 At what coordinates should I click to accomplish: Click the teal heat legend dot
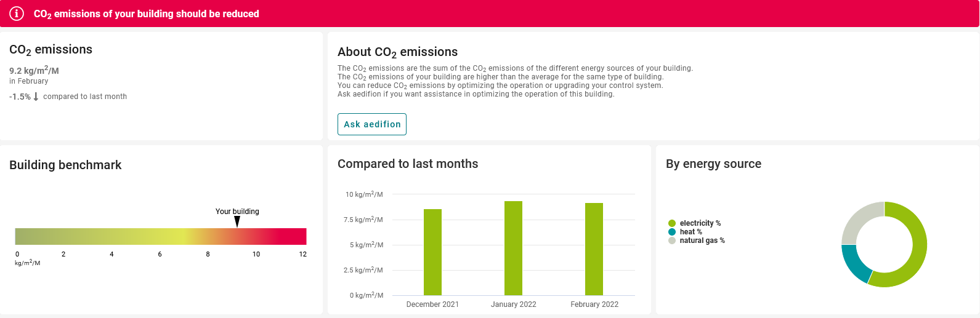coord(672,232)
